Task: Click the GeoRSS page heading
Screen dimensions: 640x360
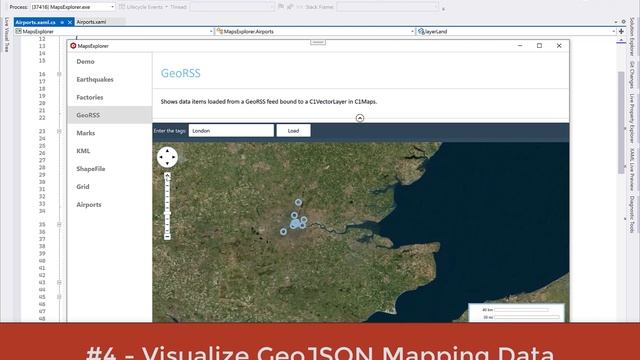Action: tap(180, 73)
